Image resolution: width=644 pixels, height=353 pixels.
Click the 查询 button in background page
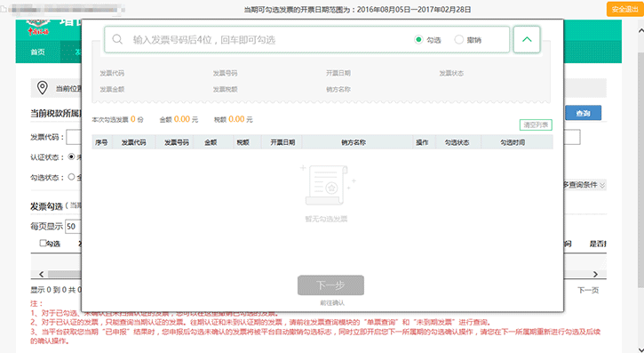(x=584, y=113)
